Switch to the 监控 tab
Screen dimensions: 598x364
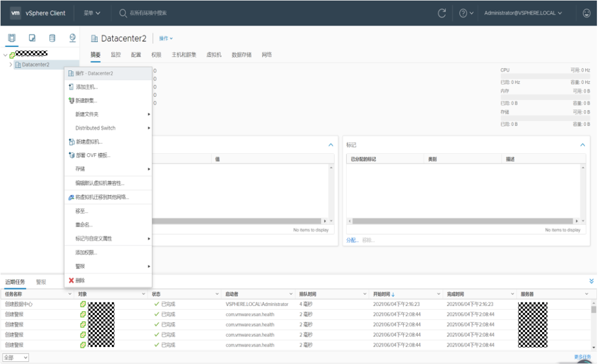click(116, 55)
